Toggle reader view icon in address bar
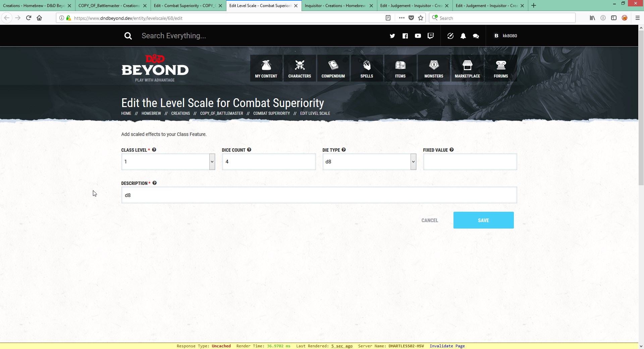 [x=388, y=18]
